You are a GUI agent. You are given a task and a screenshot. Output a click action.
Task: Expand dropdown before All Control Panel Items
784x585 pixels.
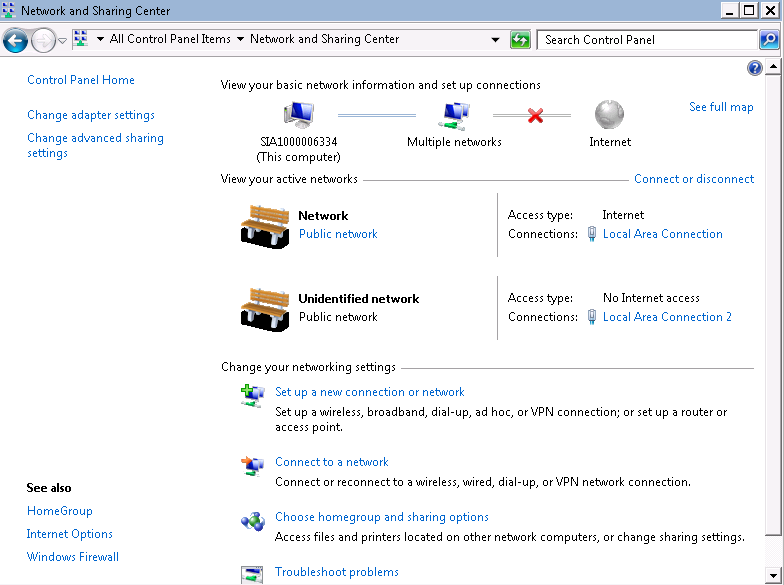[100, 39]
